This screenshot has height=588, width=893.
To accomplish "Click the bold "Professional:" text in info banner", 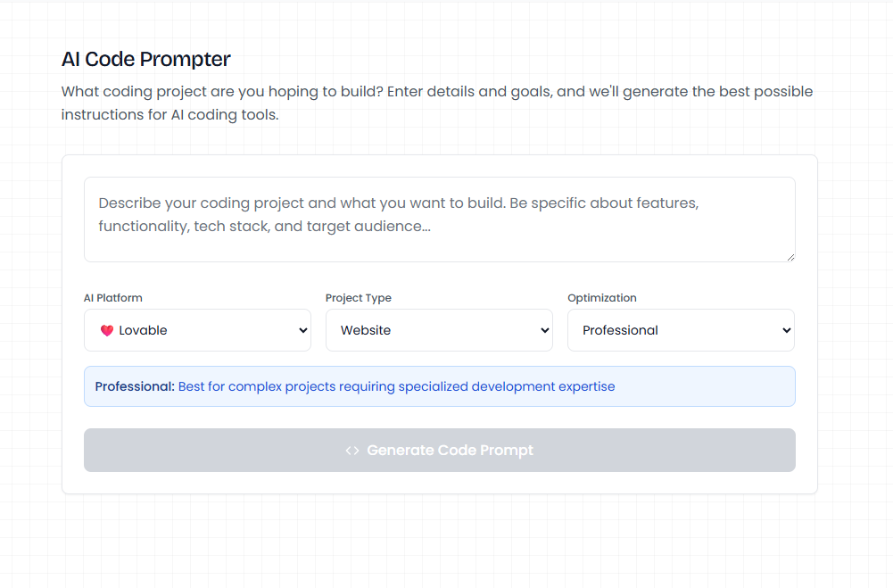I will 135,387.
